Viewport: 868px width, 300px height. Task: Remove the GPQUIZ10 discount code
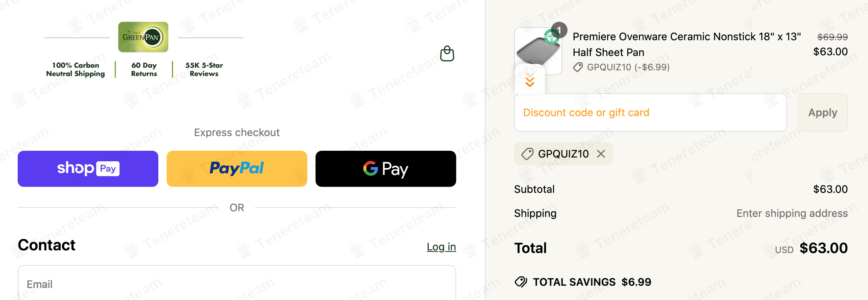[601, 154]
